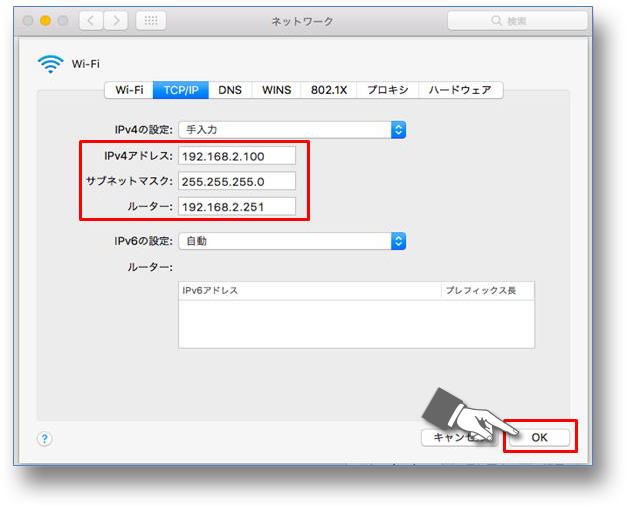The height and width of the screenshot is (508, 628).
Task: Open the DNS tab
Action: [x=230, y=90]
